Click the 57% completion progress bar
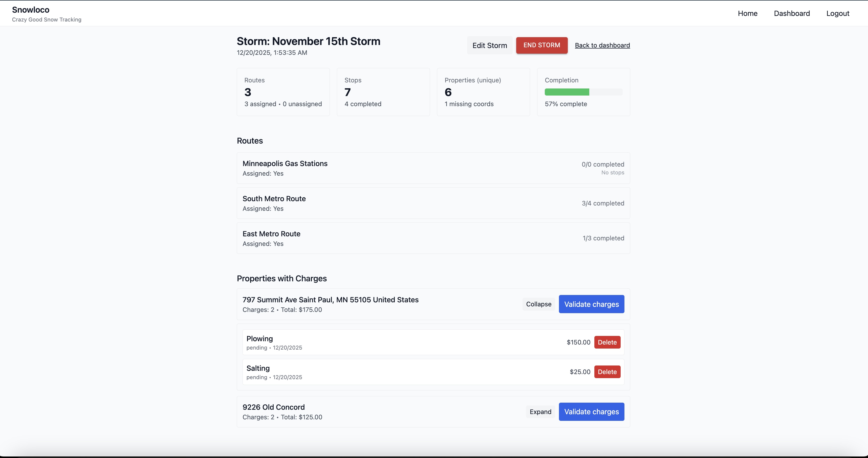Screen dimensions: 868x458 click(x=584, y=92)
